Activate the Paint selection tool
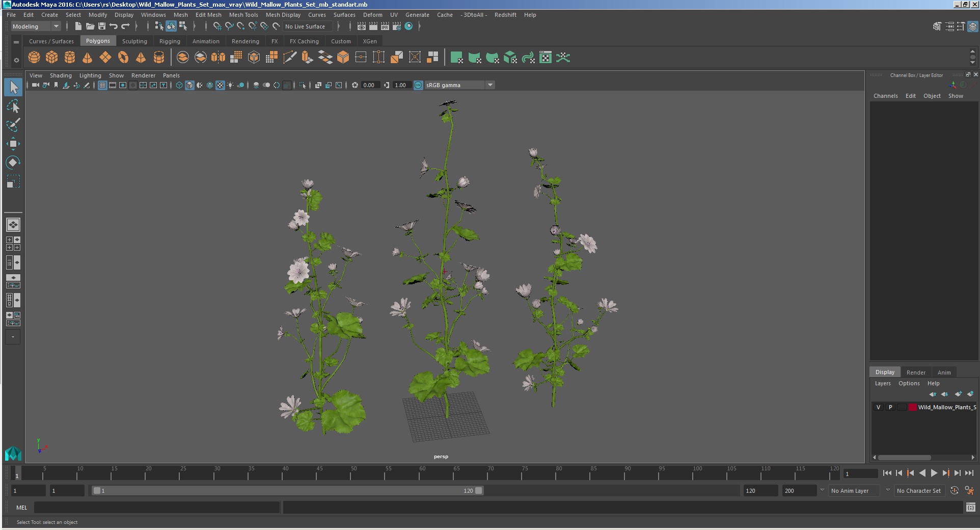 (x=13, y=125)
